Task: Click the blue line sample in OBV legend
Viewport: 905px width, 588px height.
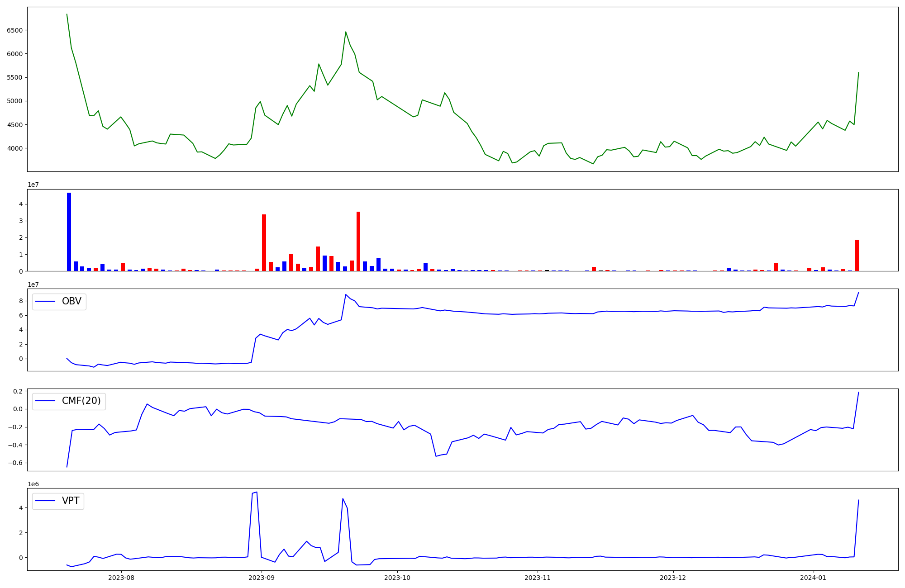Action: (45, 302)
